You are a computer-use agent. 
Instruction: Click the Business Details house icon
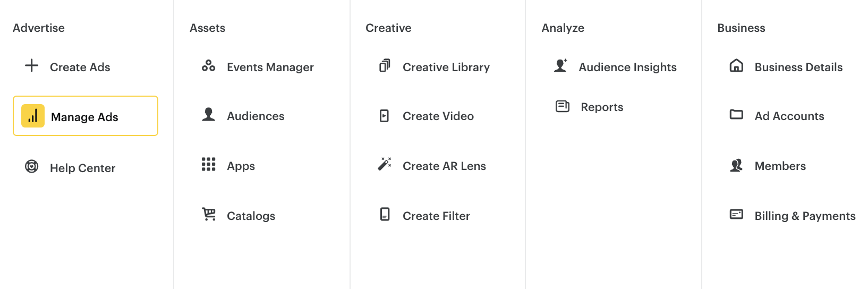(x=736, y=66)
